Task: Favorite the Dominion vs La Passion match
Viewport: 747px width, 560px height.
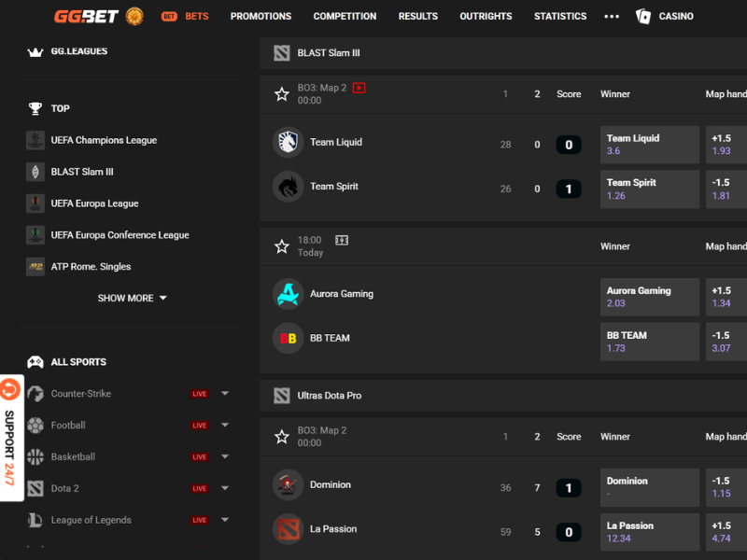Action: coord(282,437)
